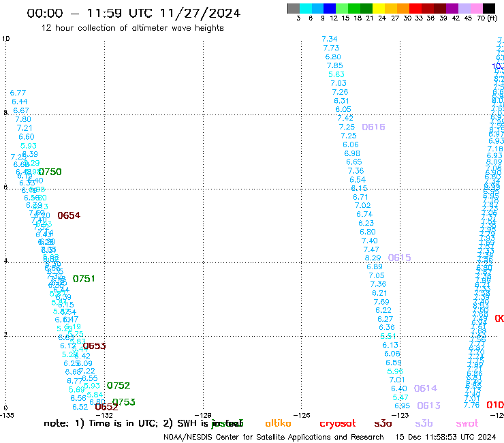This screenshot has height=443, width=504.
Task: Click the subtitle about altimeter wave heights
Action: [132, 28]
